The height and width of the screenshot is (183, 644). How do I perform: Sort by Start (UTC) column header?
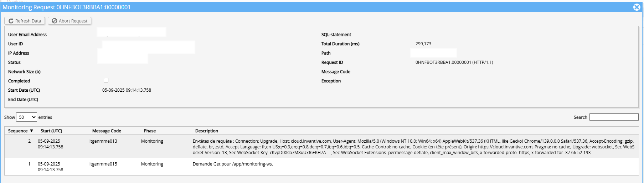point(51,131)
